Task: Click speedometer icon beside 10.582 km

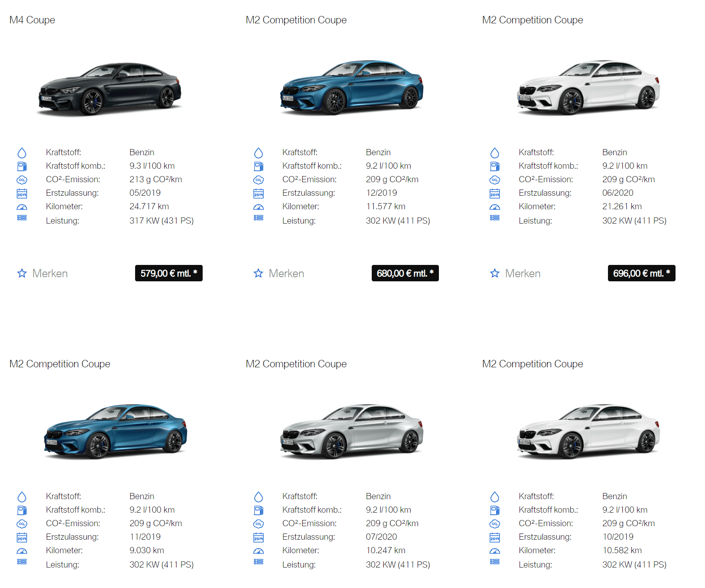Action: pyautogui.click(x=495, y=551)
